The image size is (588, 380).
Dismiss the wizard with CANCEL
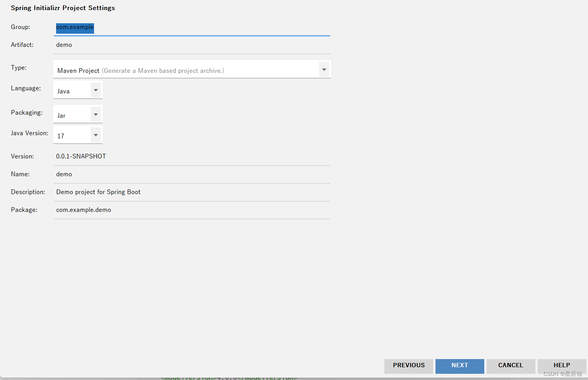click(x=511, y=366)
